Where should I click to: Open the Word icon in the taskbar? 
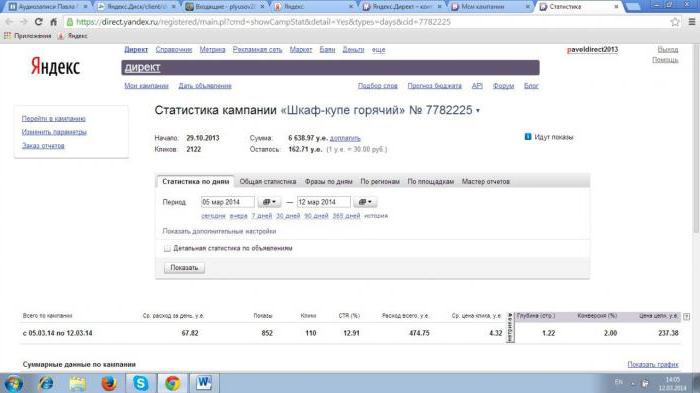204,383
